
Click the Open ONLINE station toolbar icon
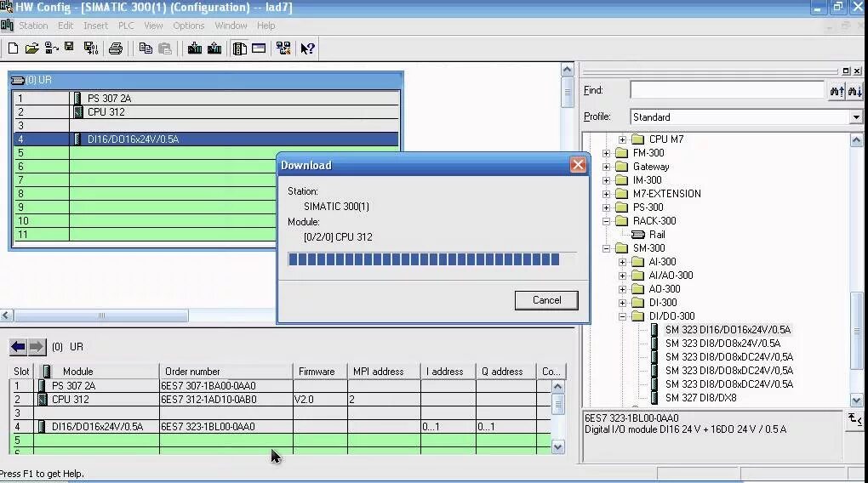51,48
